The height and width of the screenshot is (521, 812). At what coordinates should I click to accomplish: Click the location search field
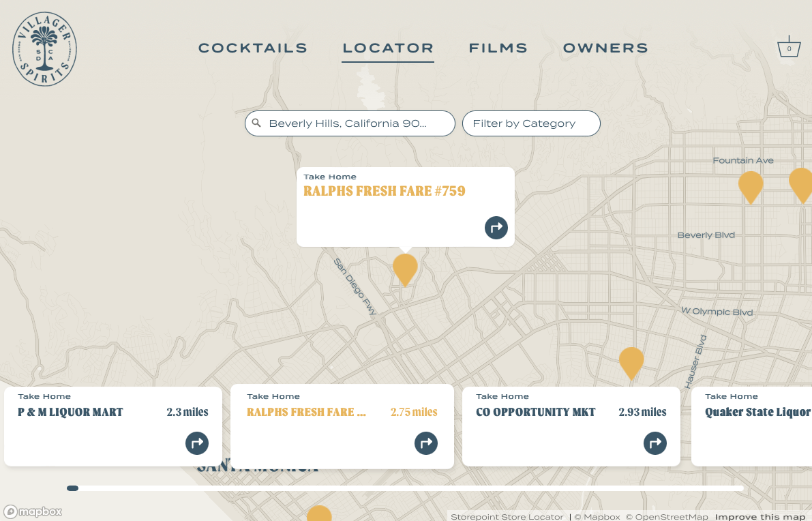350,123
